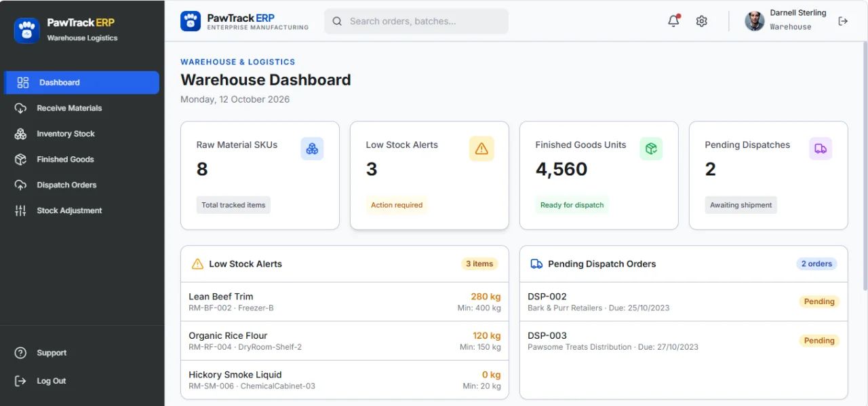
Task: Click the Pending Dispatches value 2
Action: click(711, 169)
